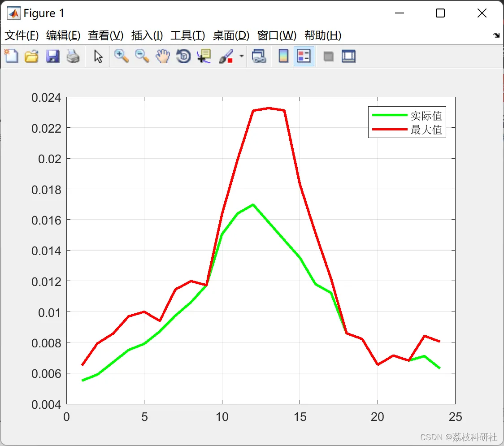Open the 工具(T) menu

point(188,35)
